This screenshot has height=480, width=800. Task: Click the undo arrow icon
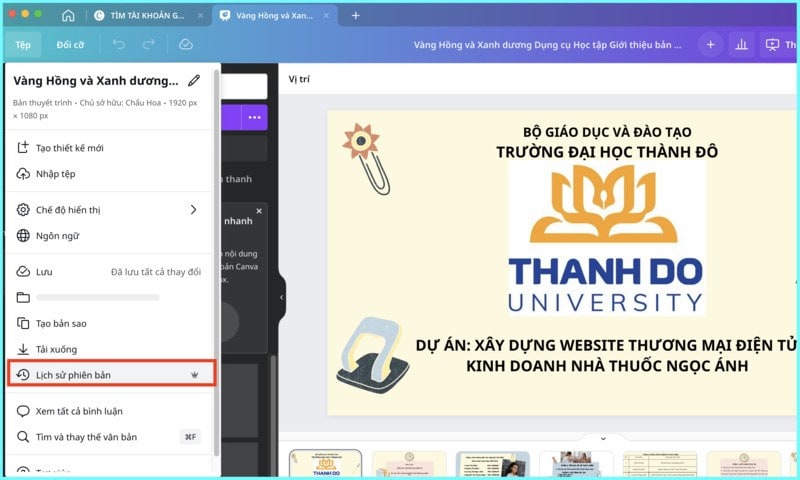pyautogui.click(x=118, y=45)
